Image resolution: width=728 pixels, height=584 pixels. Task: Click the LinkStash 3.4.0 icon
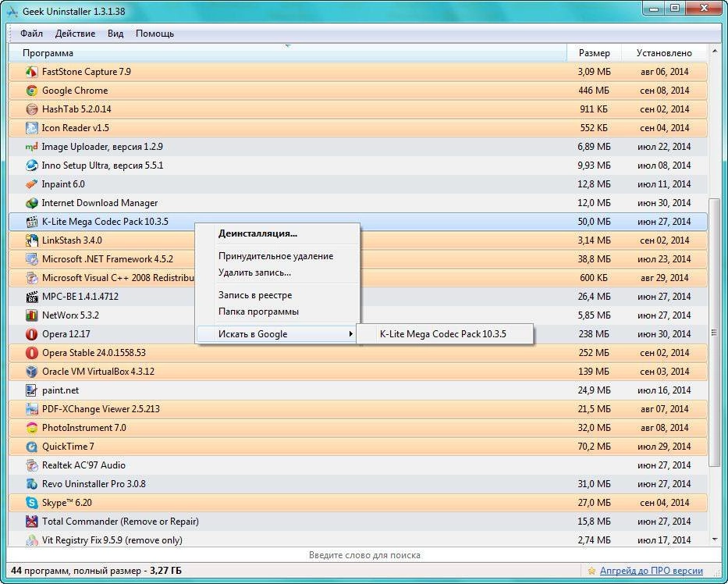pyautogui.click(x=31, y=240)
